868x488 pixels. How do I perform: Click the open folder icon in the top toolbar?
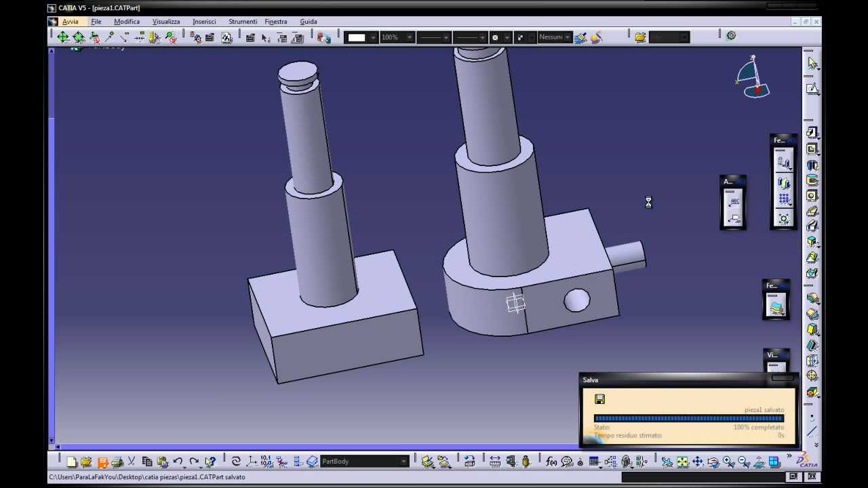(640, 37)
